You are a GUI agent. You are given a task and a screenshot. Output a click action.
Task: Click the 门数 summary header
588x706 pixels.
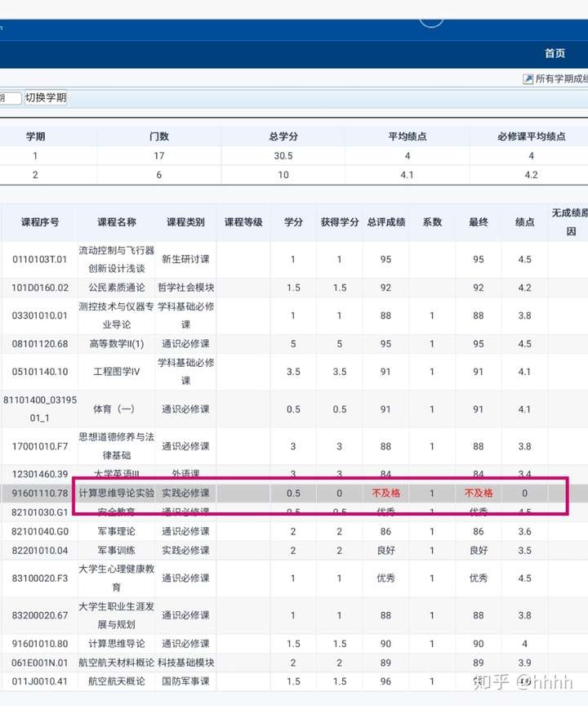[158, 136]
